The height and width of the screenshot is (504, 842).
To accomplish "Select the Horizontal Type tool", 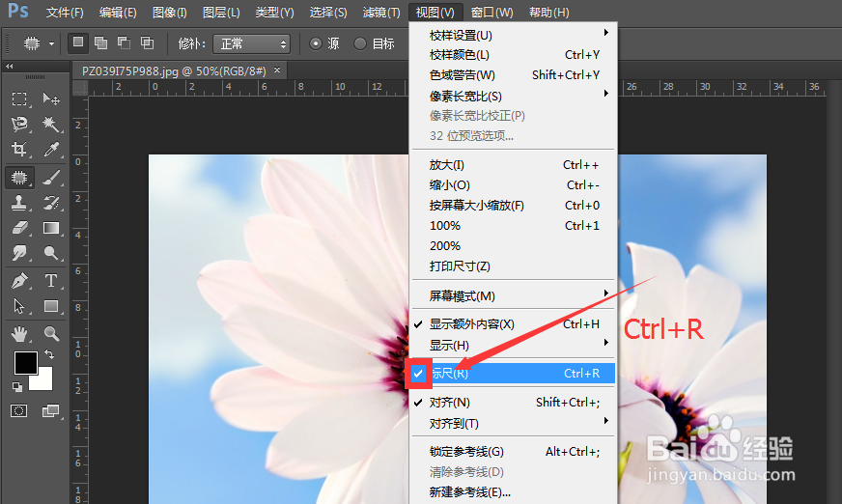I will pos(51,281).
